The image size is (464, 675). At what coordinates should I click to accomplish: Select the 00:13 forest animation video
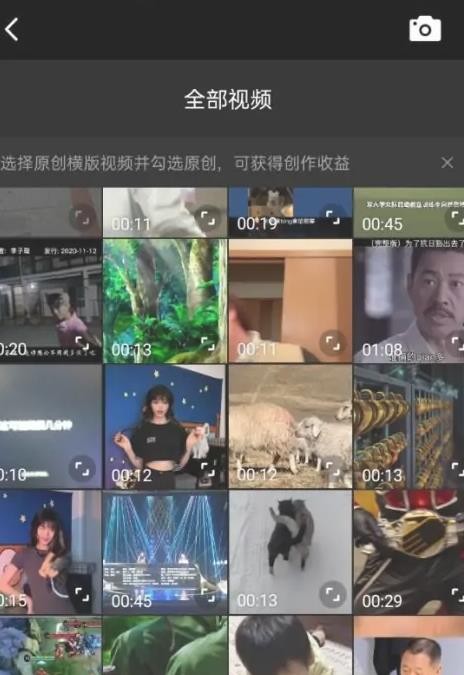(x=165, y=301)
